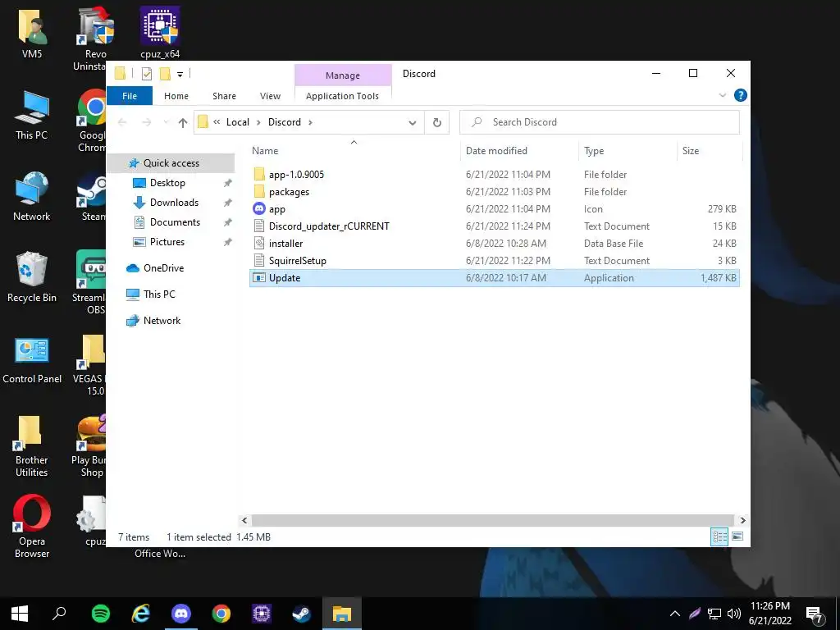Open This PC in navigation pane

coord(159,294)
